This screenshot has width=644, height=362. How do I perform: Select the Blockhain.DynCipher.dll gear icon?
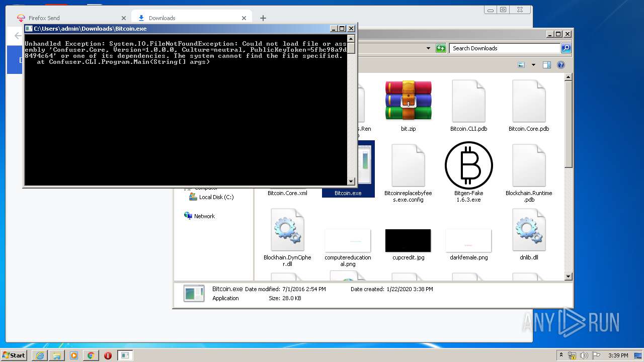[287, 230]
